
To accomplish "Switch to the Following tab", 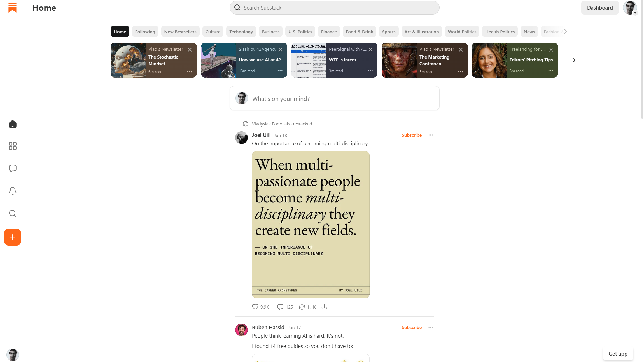I will pyautogui.click(x=145, y=32).
